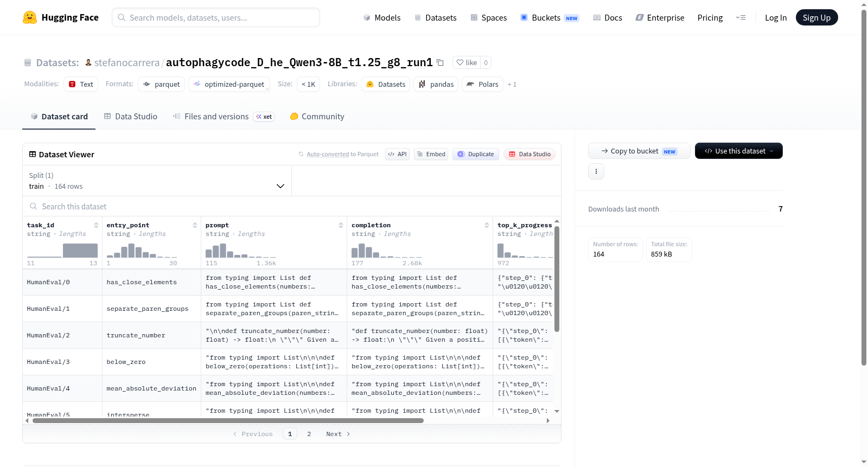Switch to the Data Studio tab
The width and height of the screenshot is (868, 467).
pyautogui.click(x=131, y=116)
